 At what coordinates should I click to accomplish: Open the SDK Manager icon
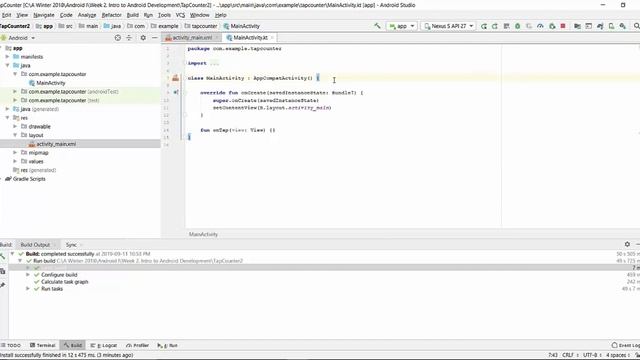pyautogui.click(x=622, y=26)
